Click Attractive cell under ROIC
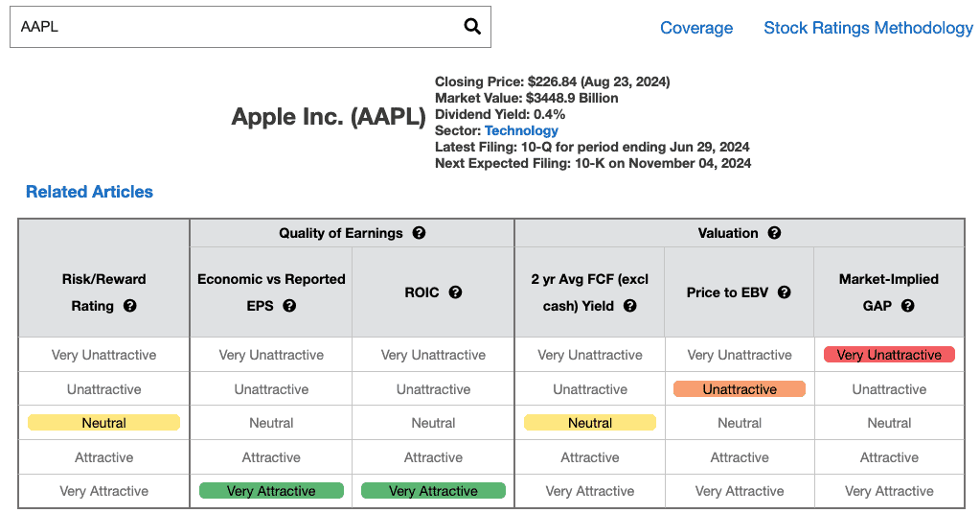 point(433,457)
